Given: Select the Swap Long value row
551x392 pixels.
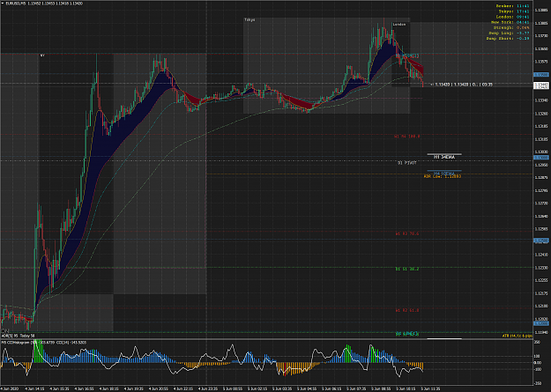Looking at the screenshot, I should coord(510,33).
